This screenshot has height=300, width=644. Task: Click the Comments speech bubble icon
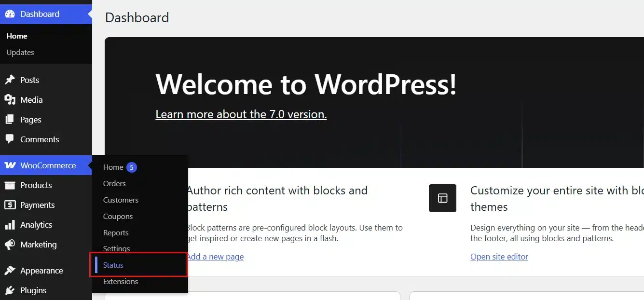[10, 139]
